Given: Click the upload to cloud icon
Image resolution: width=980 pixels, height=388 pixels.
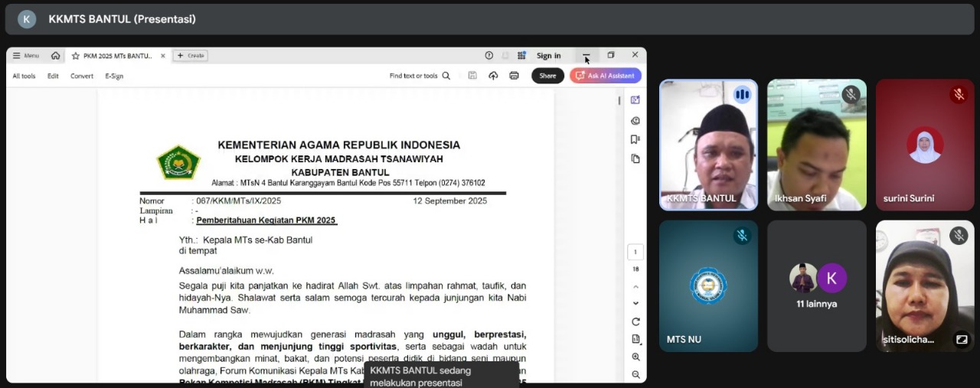Looking at the screenshot, I should (493, 76).
